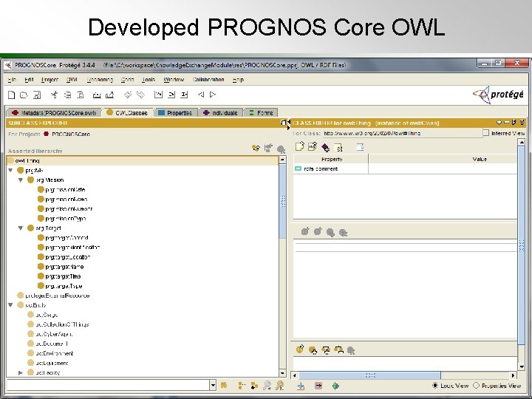
Task: Switch to the Forms tab
Action: pos(261,112)
